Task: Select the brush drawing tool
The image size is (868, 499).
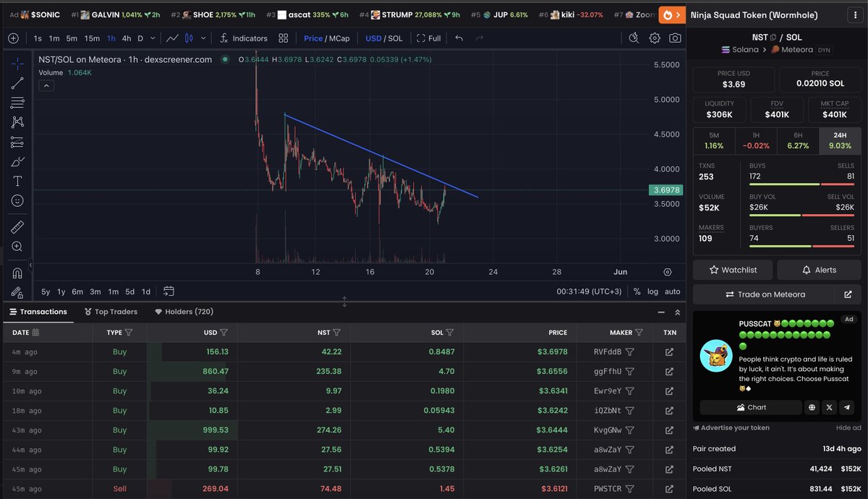Action: (17, 161)
